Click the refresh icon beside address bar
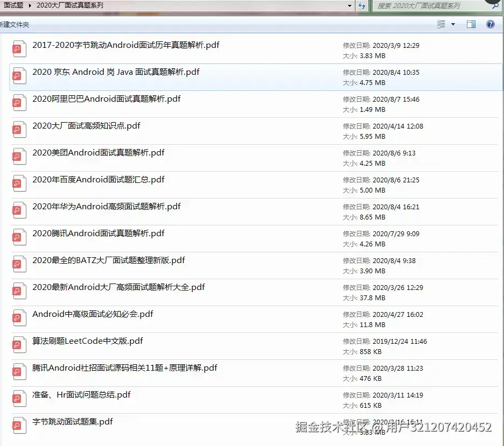 point(362,5)
